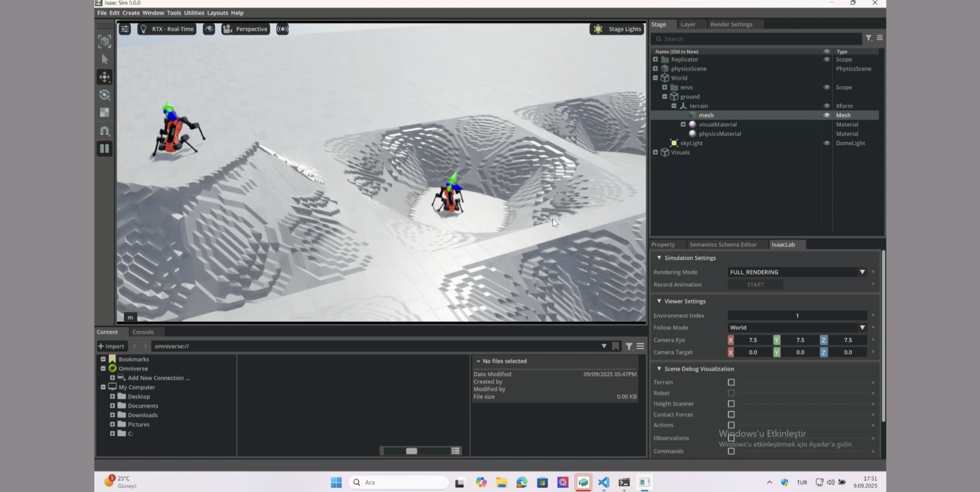Screen dimensions: 980x492
Task: Click the Record Animation START button
Action: (755, 284)
